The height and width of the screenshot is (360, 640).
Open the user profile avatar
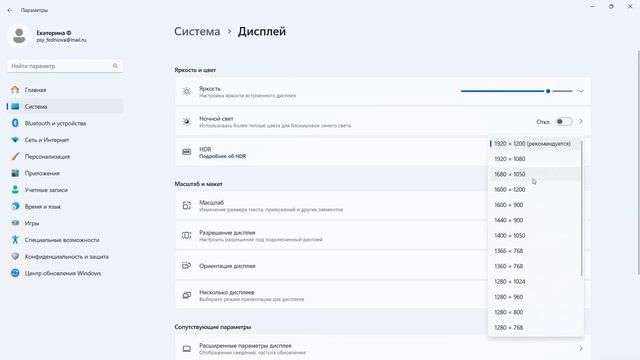[19, 36]
